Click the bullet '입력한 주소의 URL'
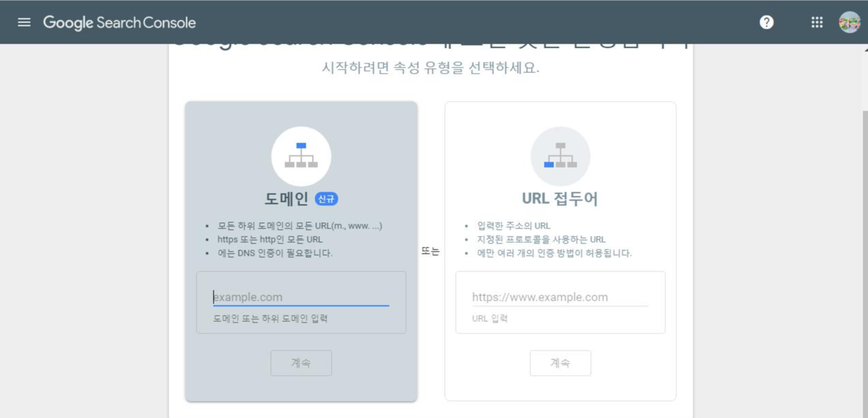 tap(514, 226)
